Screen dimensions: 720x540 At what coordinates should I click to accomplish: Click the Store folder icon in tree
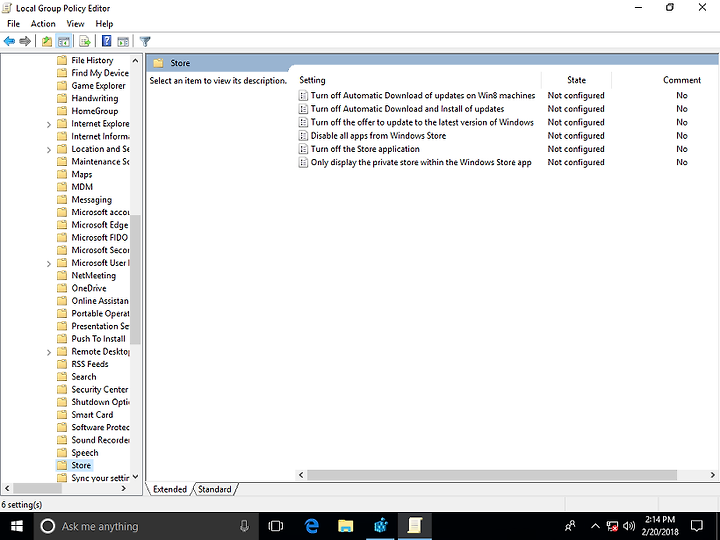point(62,465)
